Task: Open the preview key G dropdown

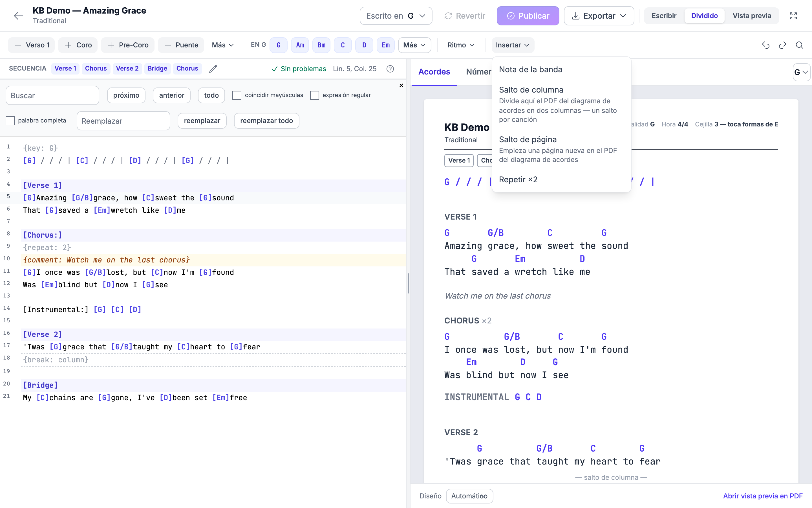Action: [x=801, y=72]
